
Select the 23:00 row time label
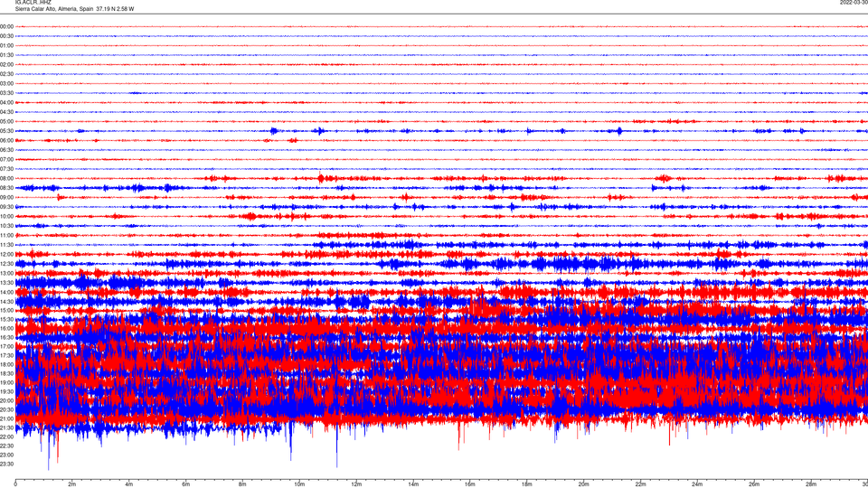(6, 455)
